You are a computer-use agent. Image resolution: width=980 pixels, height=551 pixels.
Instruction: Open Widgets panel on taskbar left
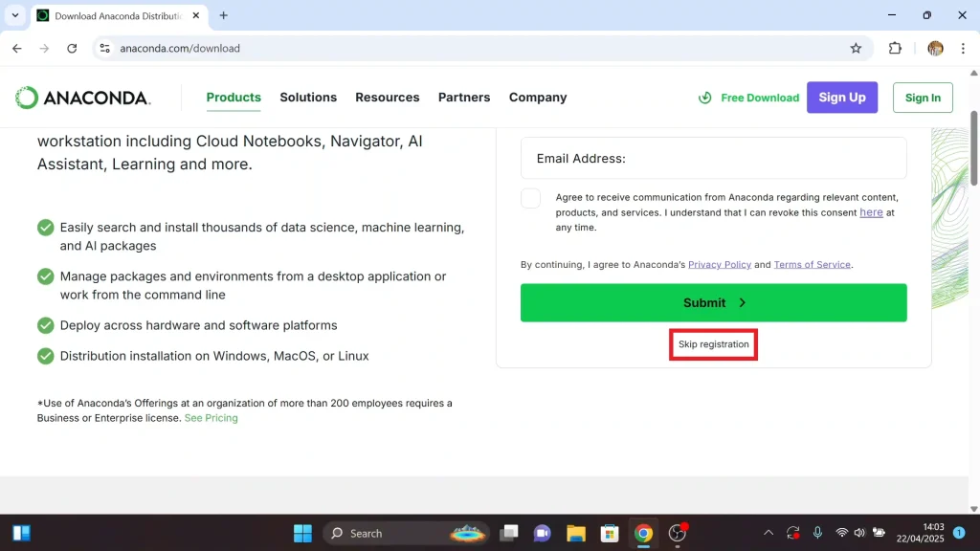point(21,533)
